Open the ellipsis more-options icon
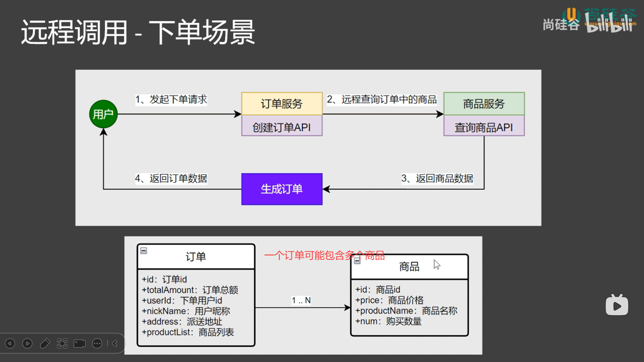This screenshot has height=362, width=644. click(x=97, y=343)
